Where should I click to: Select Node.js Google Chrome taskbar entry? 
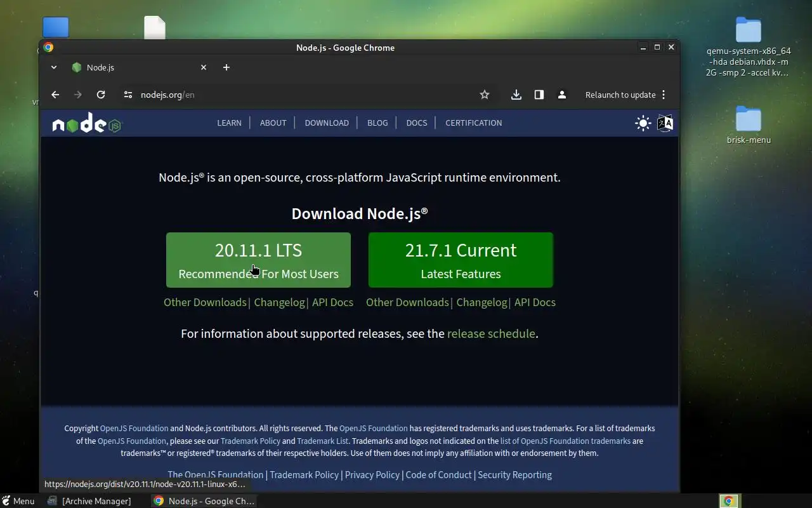[204, 501]
